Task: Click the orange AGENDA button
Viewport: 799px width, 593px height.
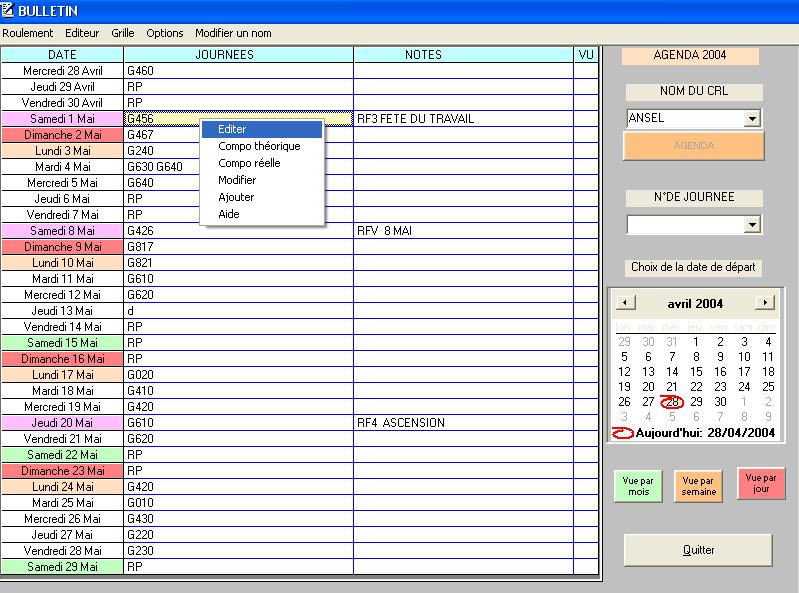Action: pos(693,146)
